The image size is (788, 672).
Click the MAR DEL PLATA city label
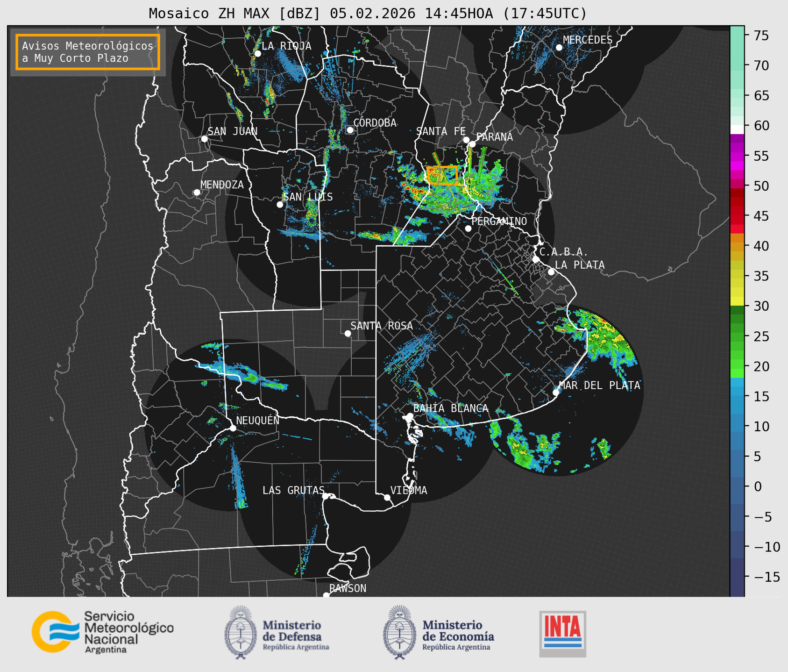point(600,386)
